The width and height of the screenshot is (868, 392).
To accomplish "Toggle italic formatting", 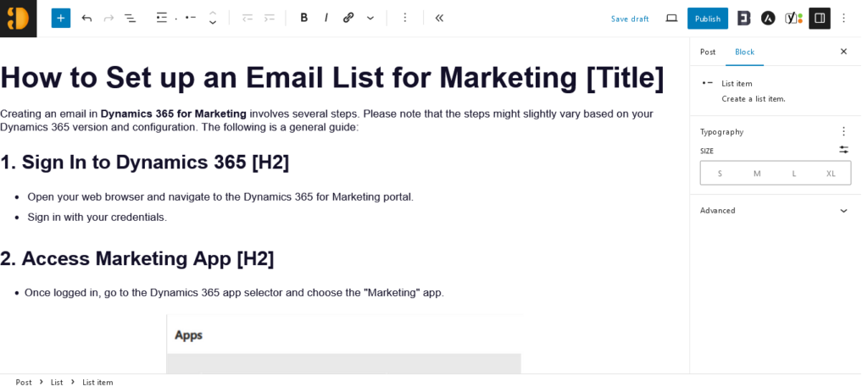I will [x=326, y=19].
